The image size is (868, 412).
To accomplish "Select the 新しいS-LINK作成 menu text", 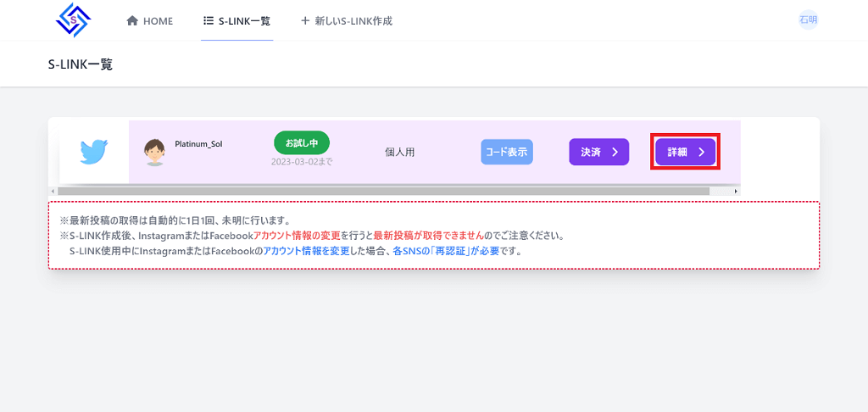I will point(354,21).
